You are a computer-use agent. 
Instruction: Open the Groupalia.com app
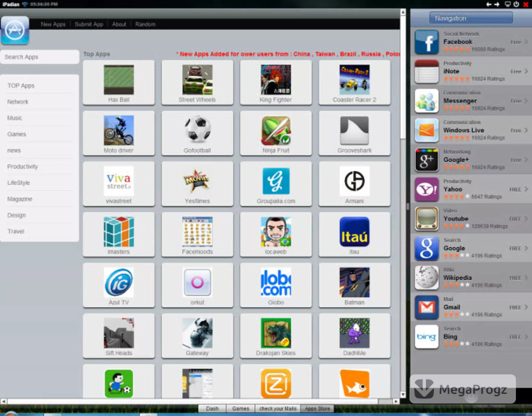click(276, 184)
